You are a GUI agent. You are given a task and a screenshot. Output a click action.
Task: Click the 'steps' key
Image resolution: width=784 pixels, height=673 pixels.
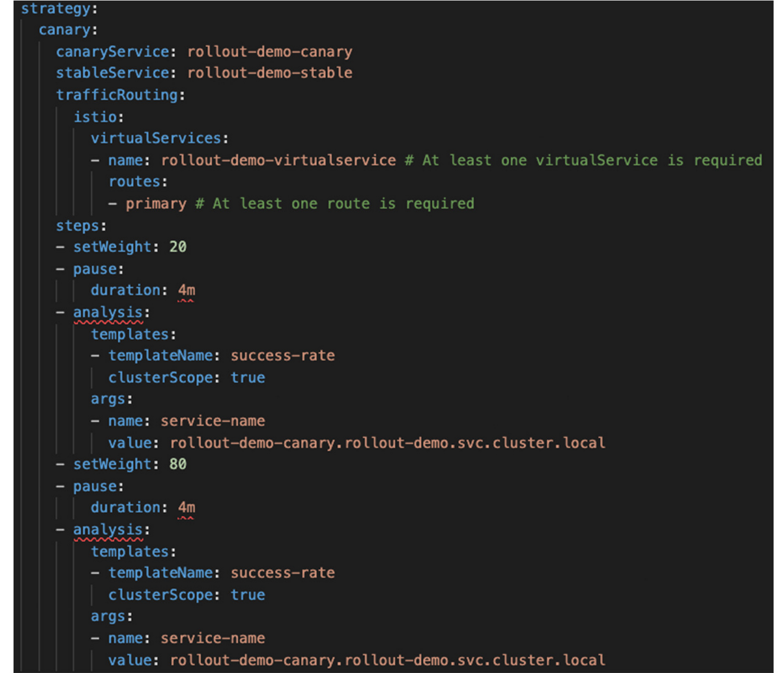click(78, 226)
